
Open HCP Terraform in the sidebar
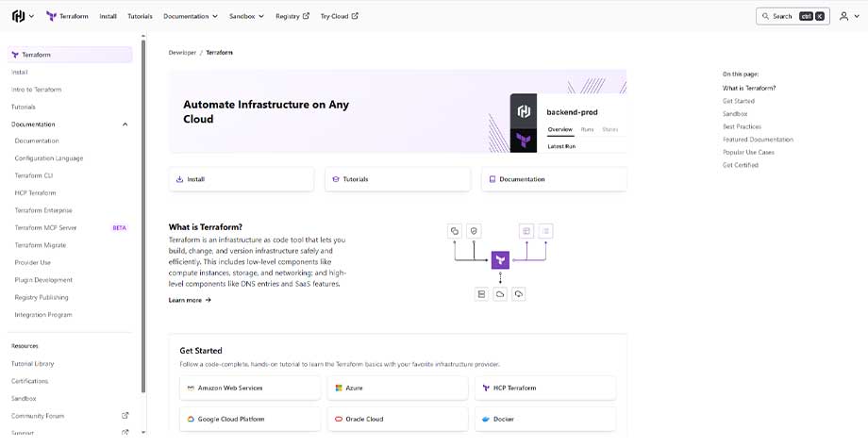(x=36, y=193)
